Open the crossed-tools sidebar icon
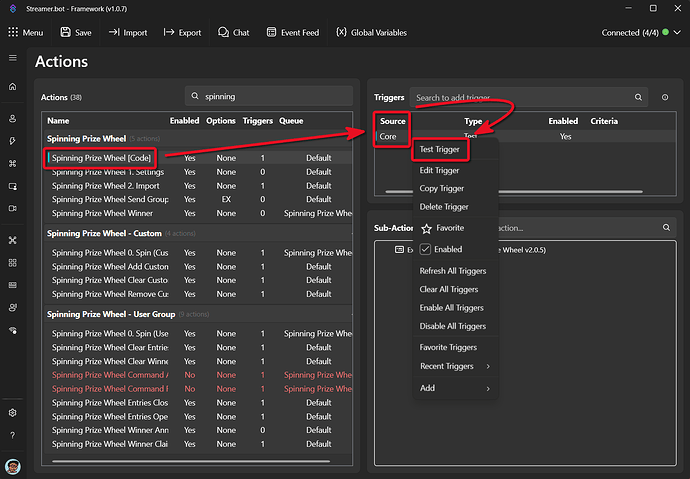The width and height of the screenshot is (690, 479). tap(13, 240)
